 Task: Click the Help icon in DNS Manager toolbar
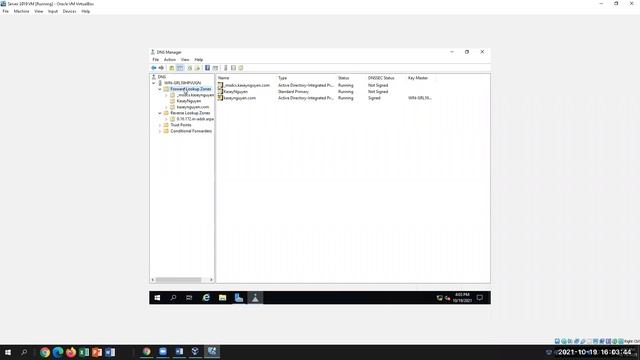[x=207, y=68]
